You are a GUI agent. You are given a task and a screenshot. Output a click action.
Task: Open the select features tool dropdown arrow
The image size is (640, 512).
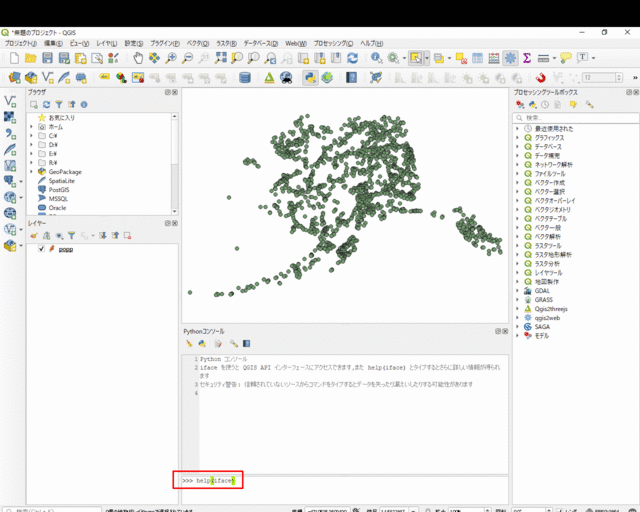coord(427,58)
